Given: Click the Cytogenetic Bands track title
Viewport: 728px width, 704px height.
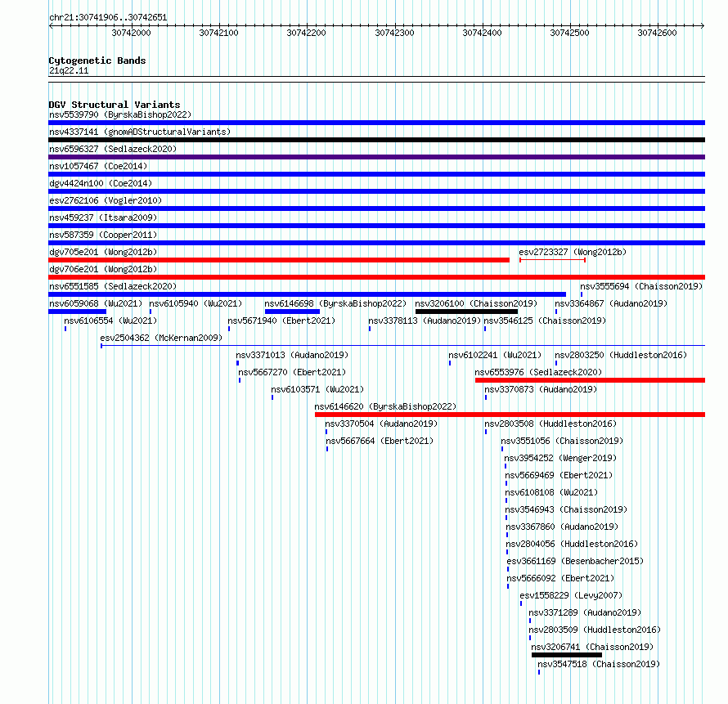Looking at the screenshot, I should [97, 61].
